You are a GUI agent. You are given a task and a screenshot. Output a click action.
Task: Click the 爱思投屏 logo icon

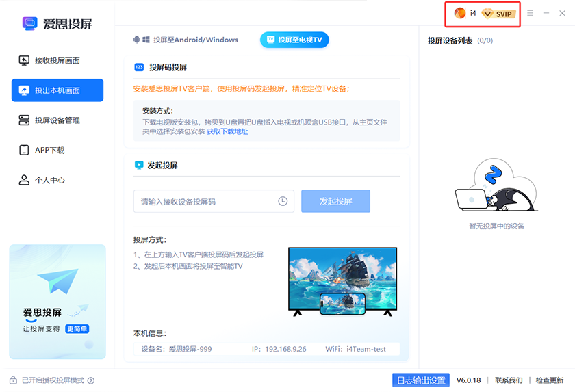tap(29, 23)
